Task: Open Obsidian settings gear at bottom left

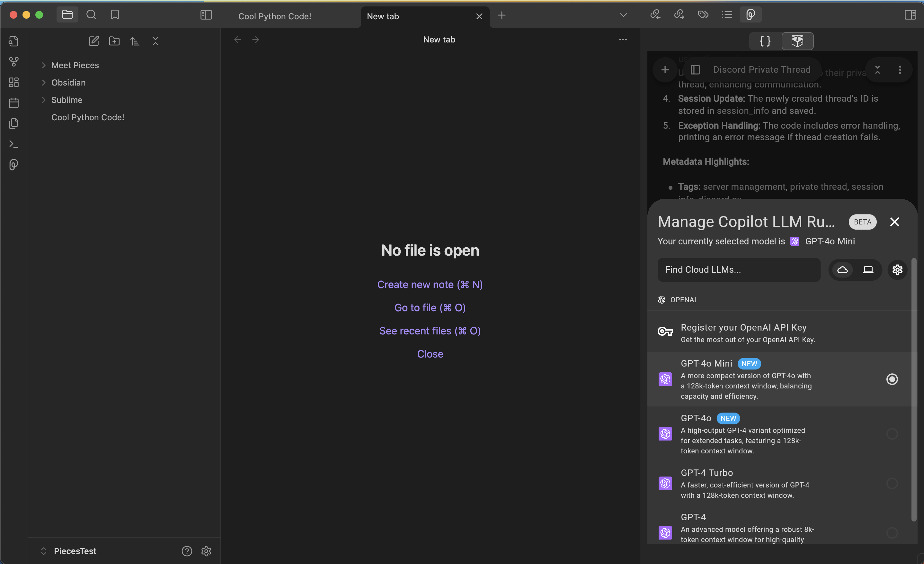Action: pos(206,551)
